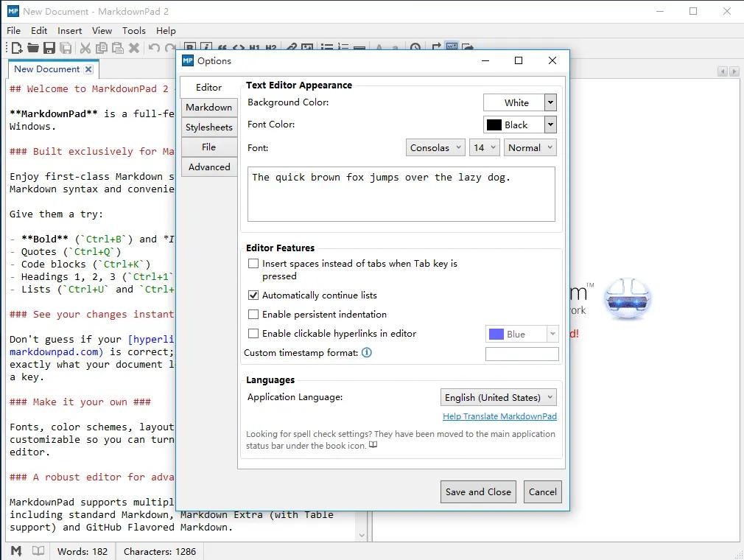This screenshot has height=560, width=744.
Task: Click the inline code icon
Action: click(x=238, y=46)
